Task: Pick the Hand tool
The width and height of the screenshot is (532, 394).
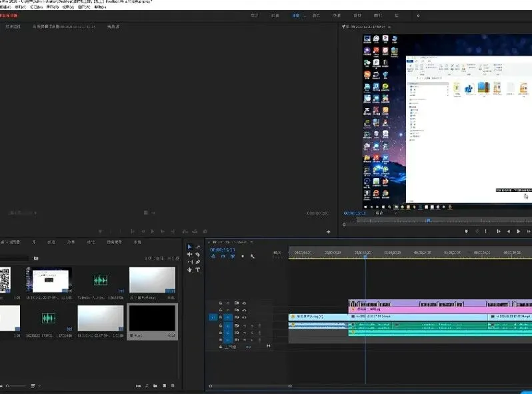Action: click(189, 270)
